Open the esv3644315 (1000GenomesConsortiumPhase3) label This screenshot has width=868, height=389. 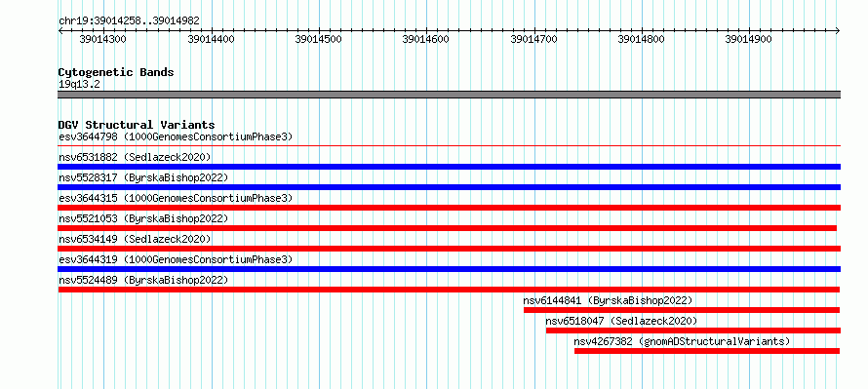(176, 198)
